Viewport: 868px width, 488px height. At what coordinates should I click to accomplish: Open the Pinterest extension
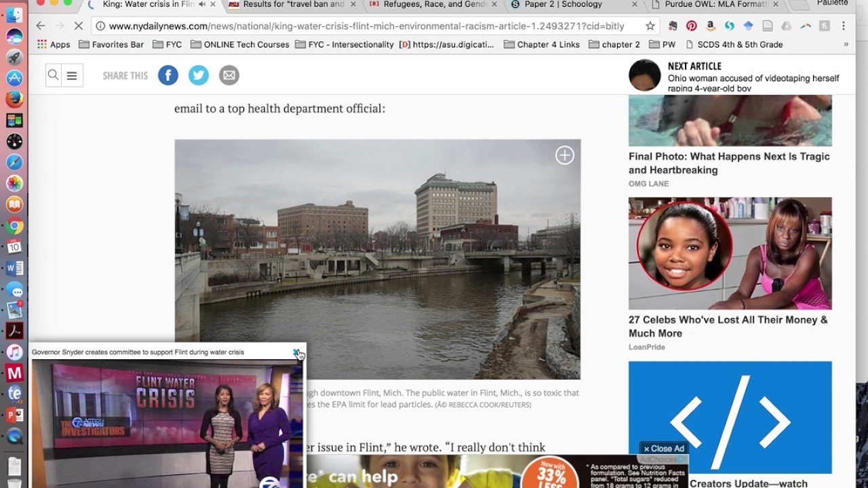691,26
